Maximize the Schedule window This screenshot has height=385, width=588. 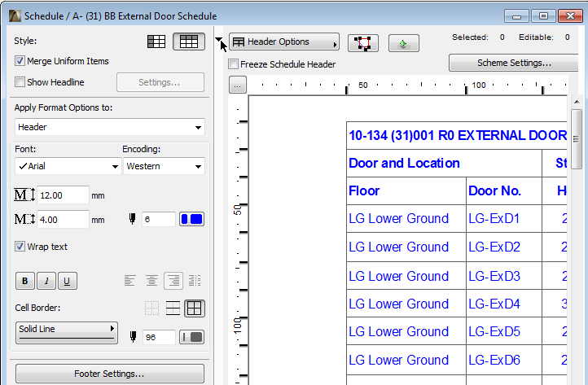543,16
